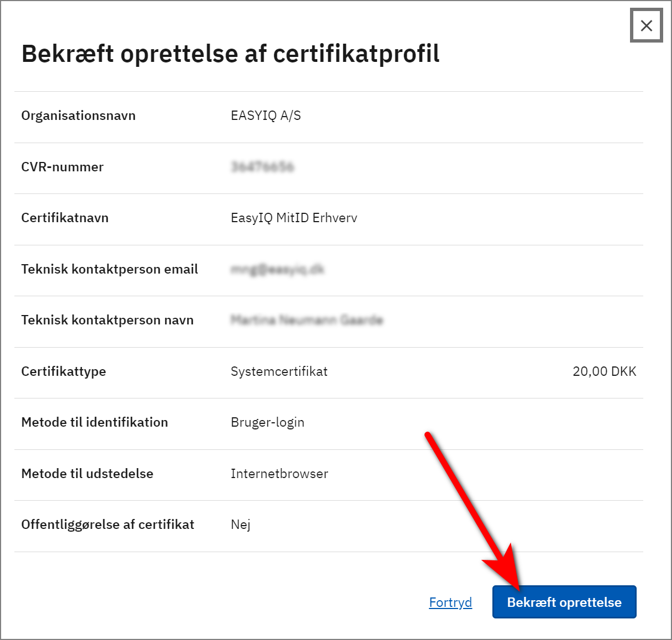Select the price '20,00 DKK'

click(605, 371)
